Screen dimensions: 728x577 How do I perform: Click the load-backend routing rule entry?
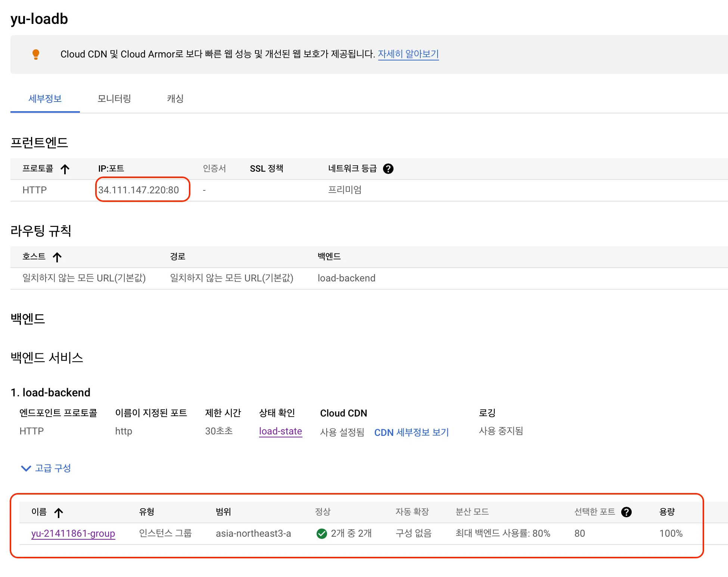pyautogui.click(x=346, y=278)
